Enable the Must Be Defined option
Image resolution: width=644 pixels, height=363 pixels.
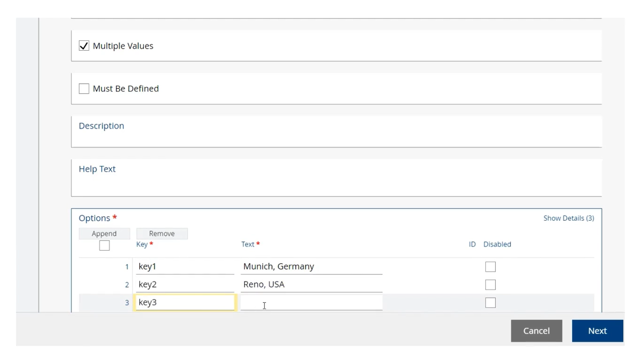[x=84, y=88]
